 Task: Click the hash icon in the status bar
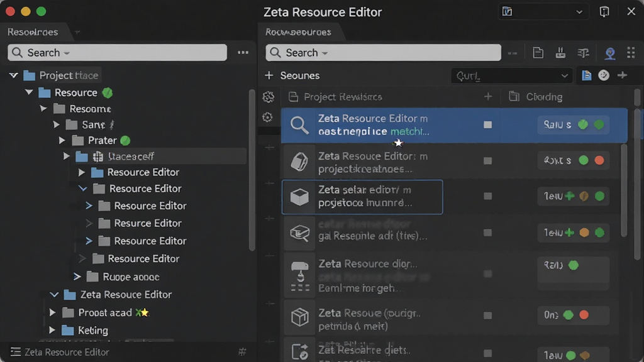point(242,352)
